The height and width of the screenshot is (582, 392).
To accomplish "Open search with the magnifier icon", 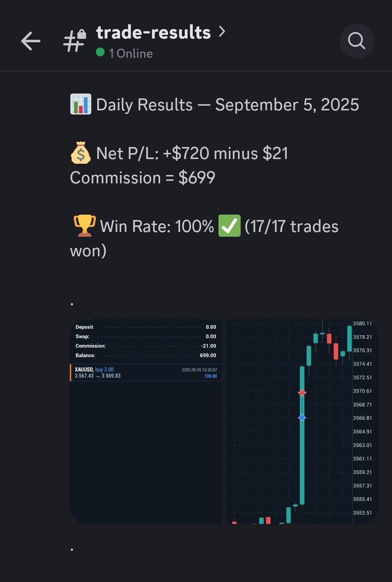I will pos(356,41).
